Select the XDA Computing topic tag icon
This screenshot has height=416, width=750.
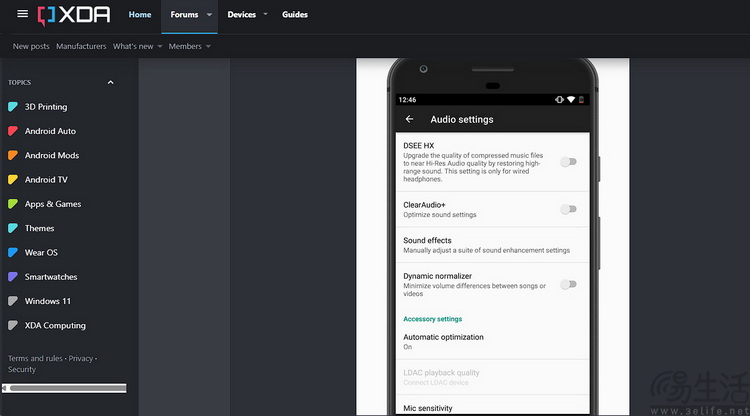click(x=13, y=326)
